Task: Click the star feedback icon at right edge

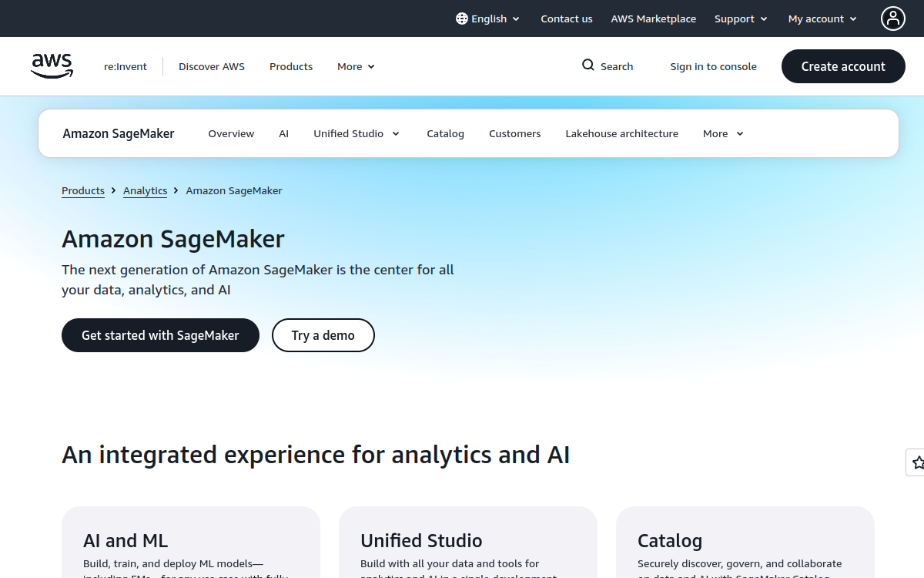Action: 917,462
